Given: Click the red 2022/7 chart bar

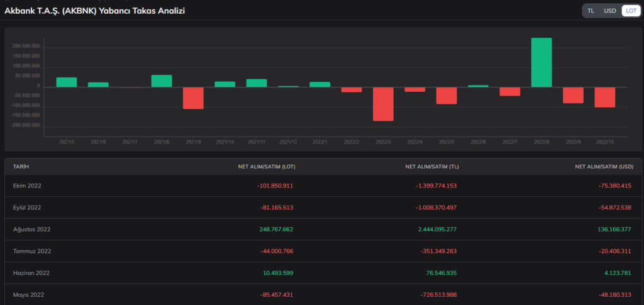Looking at the screenshot, I should (x=509, y=92).
